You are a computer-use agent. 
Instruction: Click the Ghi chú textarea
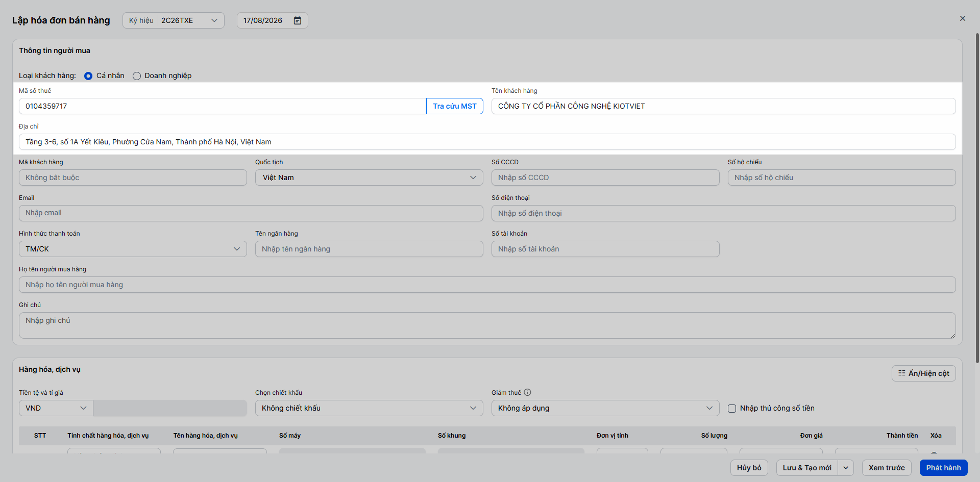pyautogui.click(x=487, y=325)
